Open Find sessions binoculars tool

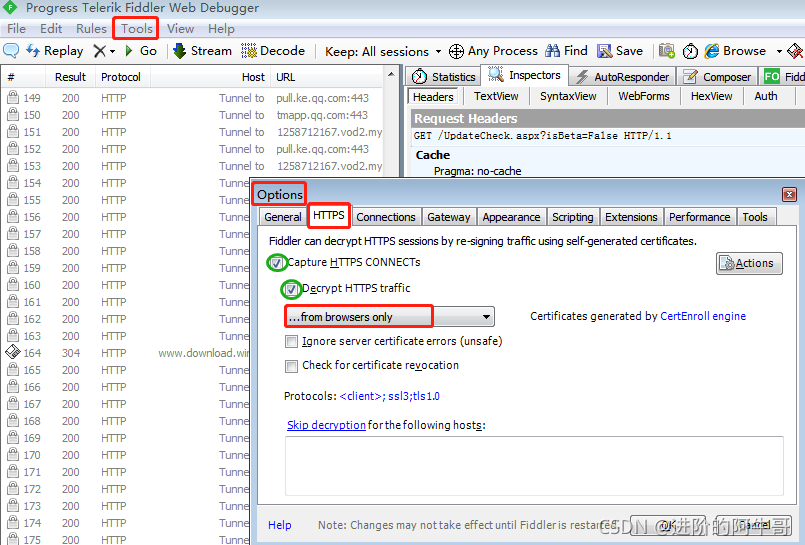click(x=566, y=51)
